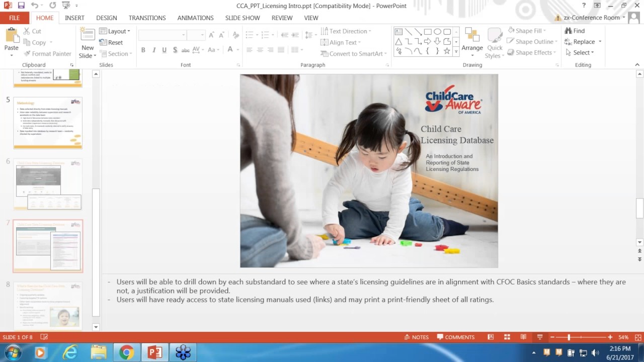Open the Shape Effects dropdown
The width and height of the screenshot is (644, 362).
click(x=531, y=52)
